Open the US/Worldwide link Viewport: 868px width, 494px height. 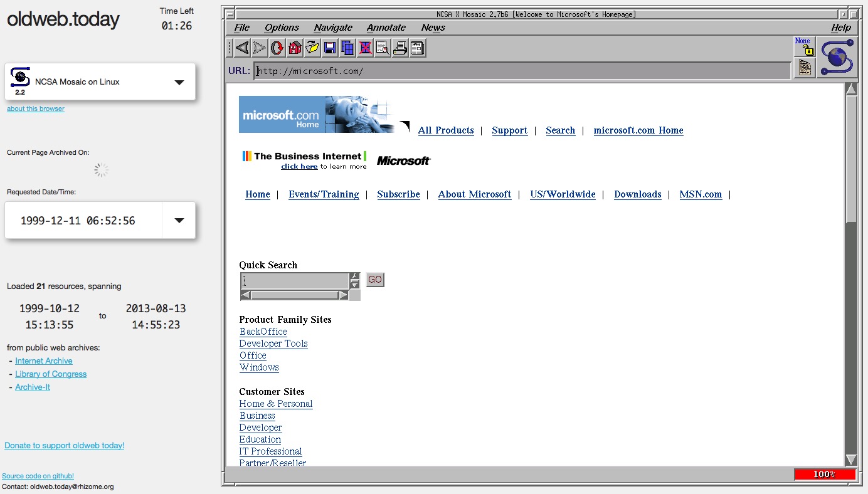click(563, 194)
